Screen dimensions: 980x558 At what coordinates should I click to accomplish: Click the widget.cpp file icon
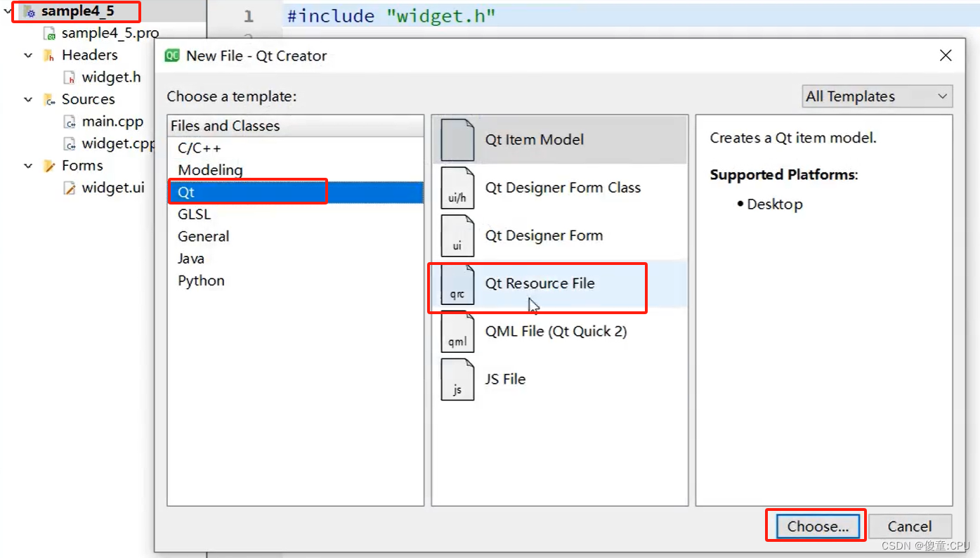(70, 144)
